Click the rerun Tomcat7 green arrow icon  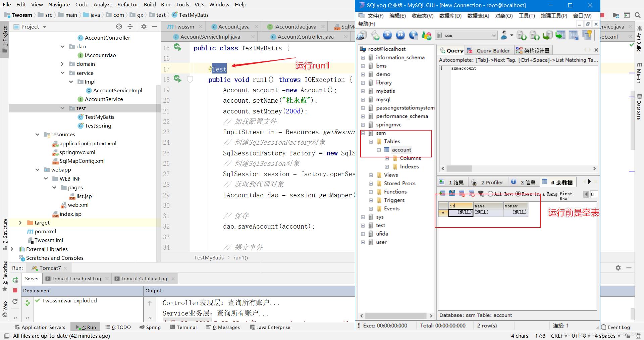15,280
